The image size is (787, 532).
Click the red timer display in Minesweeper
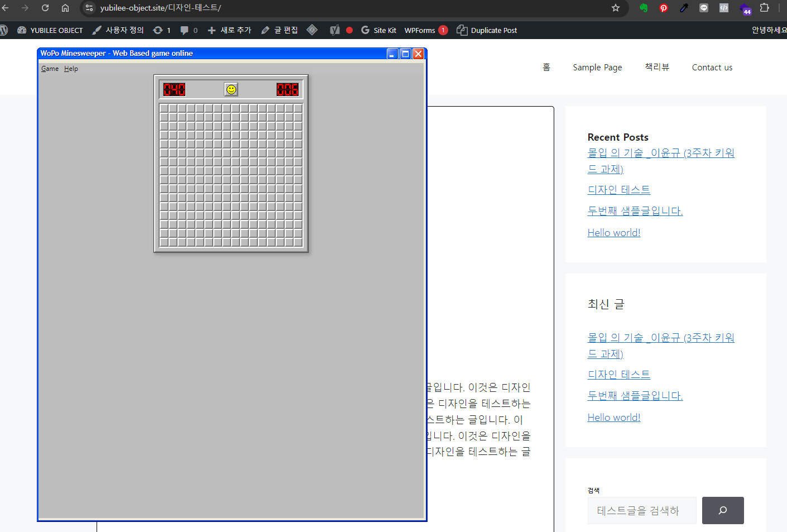(287, 89)
